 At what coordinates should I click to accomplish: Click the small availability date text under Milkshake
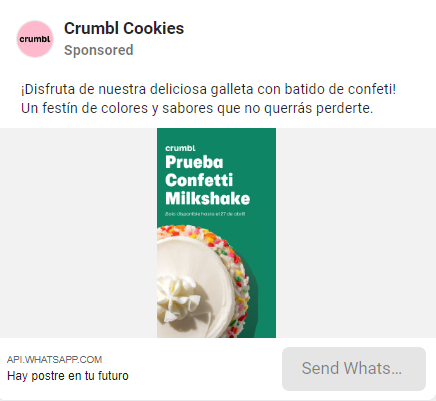click(x=205, y=214)
